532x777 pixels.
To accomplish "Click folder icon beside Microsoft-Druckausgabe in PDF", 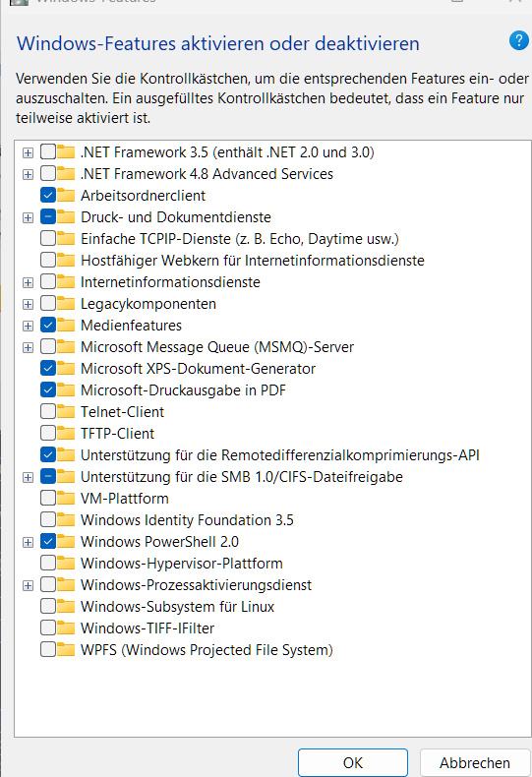I will pyautogui.click(x=66, y=390).
